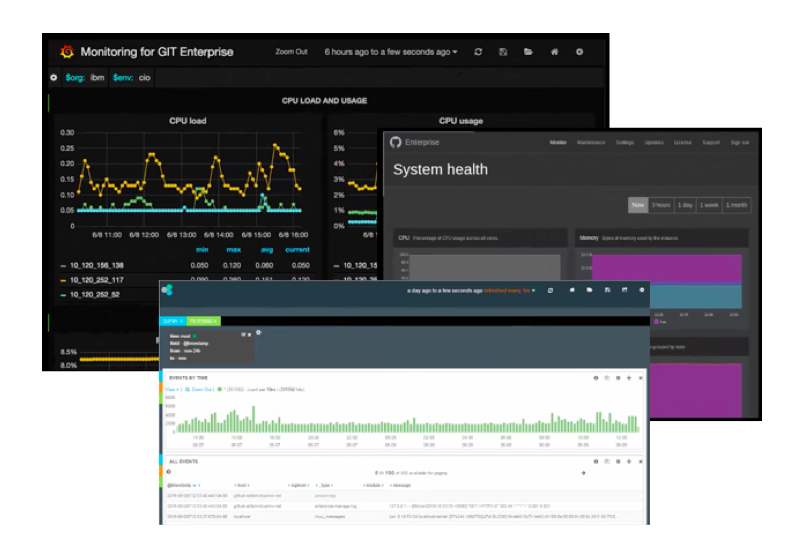Open dashboard search folder icon in Grafana

pos(528,52)
